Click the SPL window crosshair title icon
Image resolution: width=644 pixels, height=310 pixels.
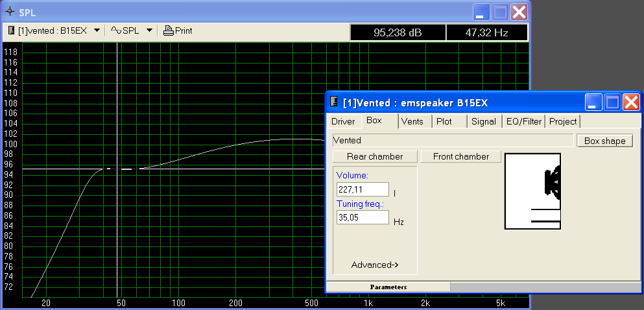coord(10,12)
